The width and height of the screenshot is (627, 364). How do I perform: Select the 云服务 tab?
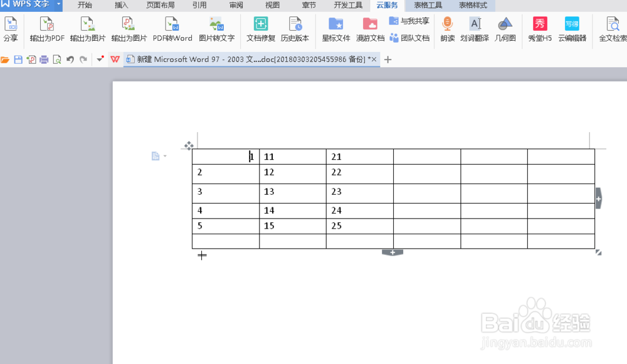(387, 5)
